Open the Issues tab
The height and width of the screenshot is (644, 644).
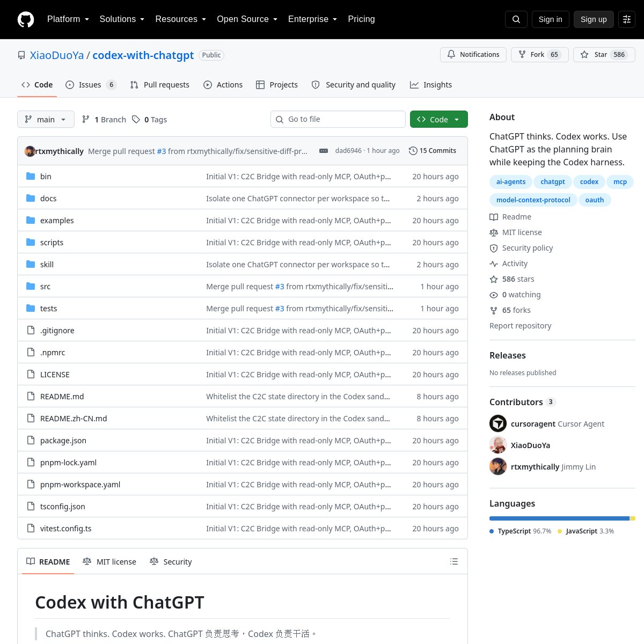click(91, 85)
